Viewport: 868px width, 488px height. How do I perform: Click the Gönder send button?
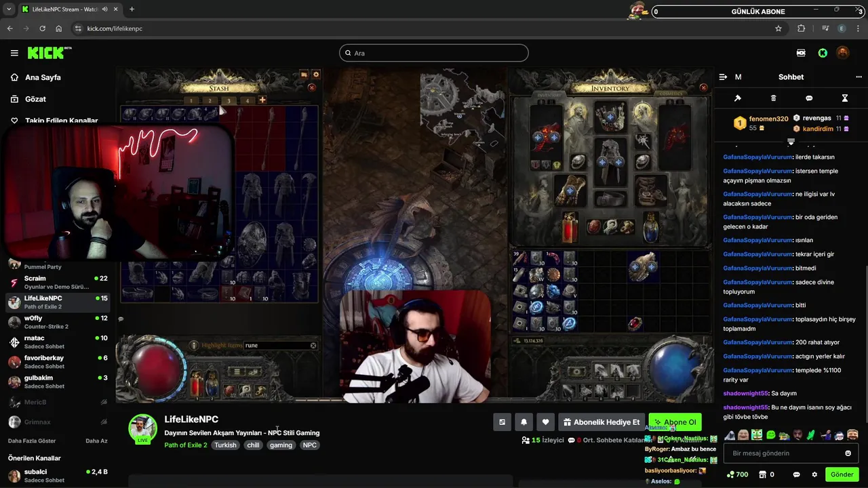click(x=842, y=474)
